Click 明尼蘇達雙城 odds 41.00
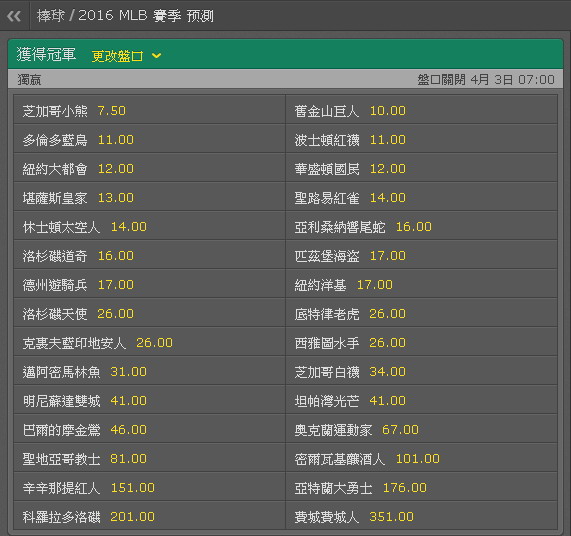571x536 pixels. 149,400
